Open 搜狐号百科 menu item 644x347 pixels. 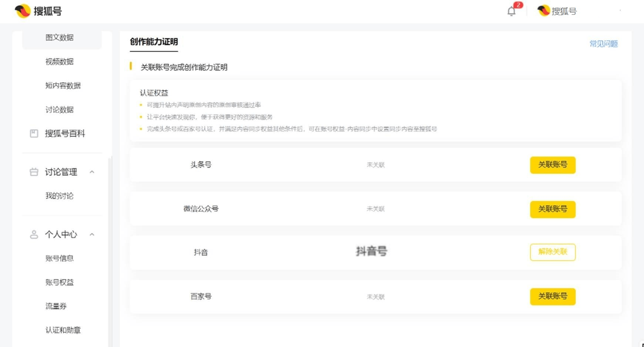(x=65, y=133)
